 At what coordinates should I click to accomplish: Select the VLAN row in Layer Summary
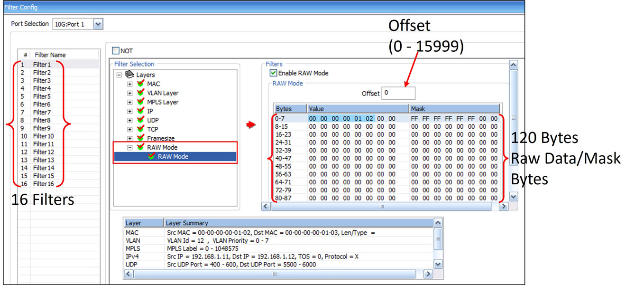click(x=278, y=241)
